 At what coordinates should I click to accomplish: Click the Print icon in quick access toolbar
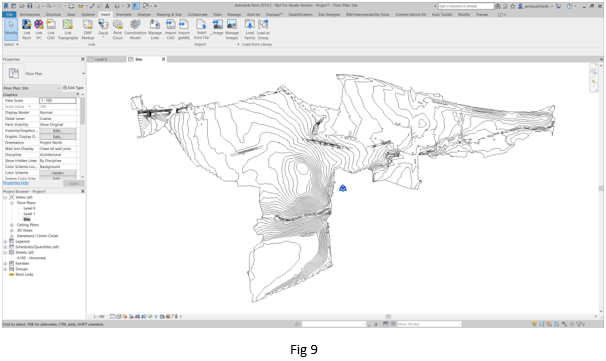[x=71, y=6]
